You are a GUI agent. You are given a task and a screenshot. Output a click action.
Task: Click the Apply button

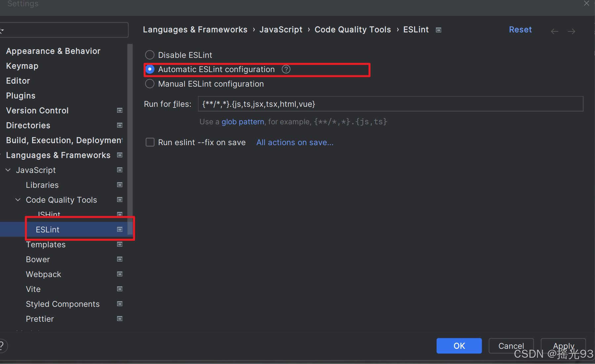pyautogui.click(x=563, y=346)
